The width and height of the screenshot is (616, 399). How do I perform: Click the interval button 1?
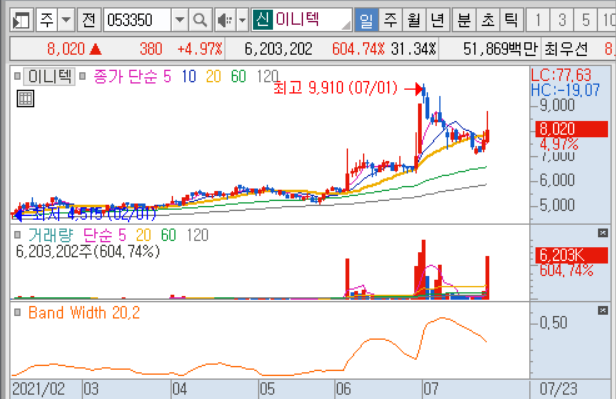(x=538, y=20)
